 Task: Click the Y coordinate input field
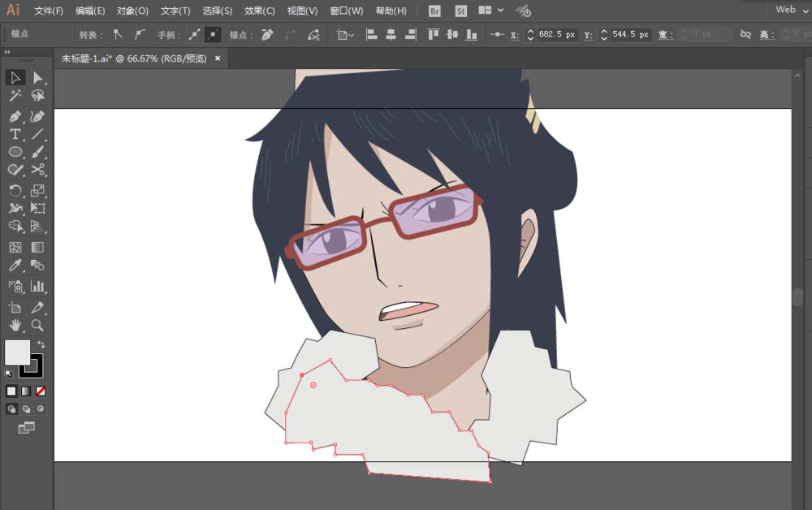pos(631,35)
